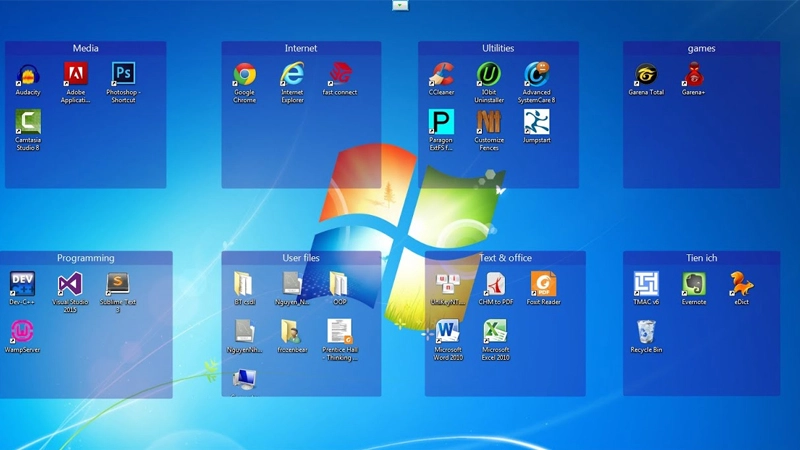Launch Foxit Reader
Image resolution: width=800 pixels, height=450 pixels.
[543, 284]
